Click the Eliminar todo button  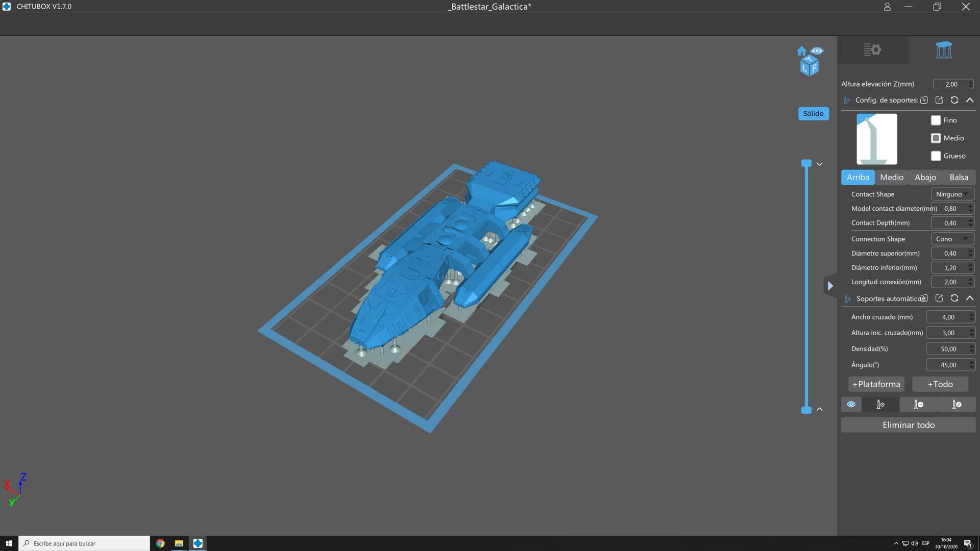coord(908,425)
